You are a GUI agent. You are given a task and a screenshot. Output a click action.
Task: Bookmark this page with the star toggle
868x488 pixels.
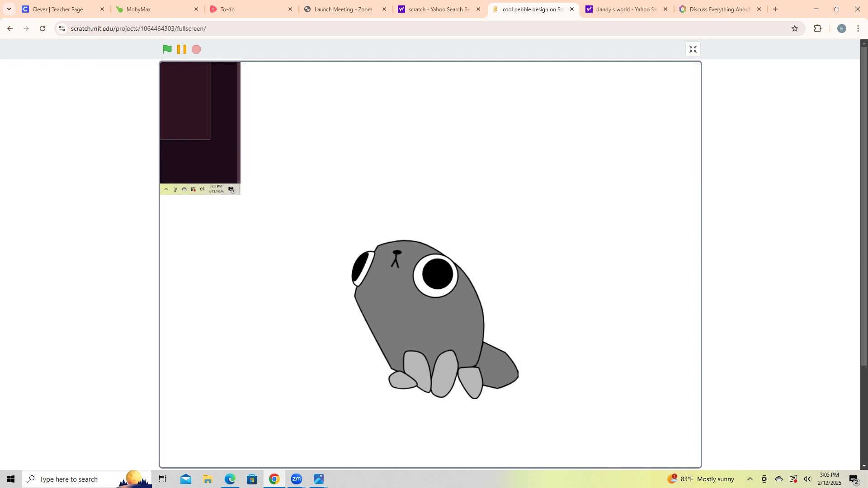tap(795, 28)
